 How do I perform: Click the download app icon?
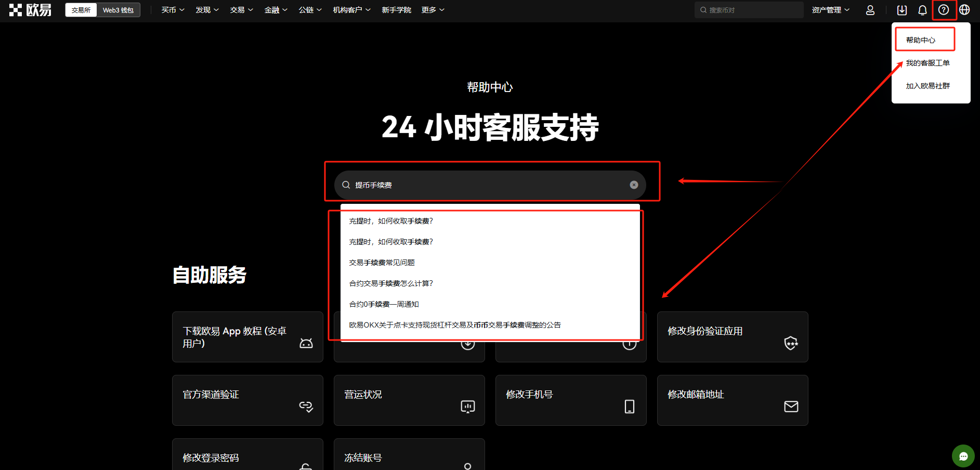[902, 10]
